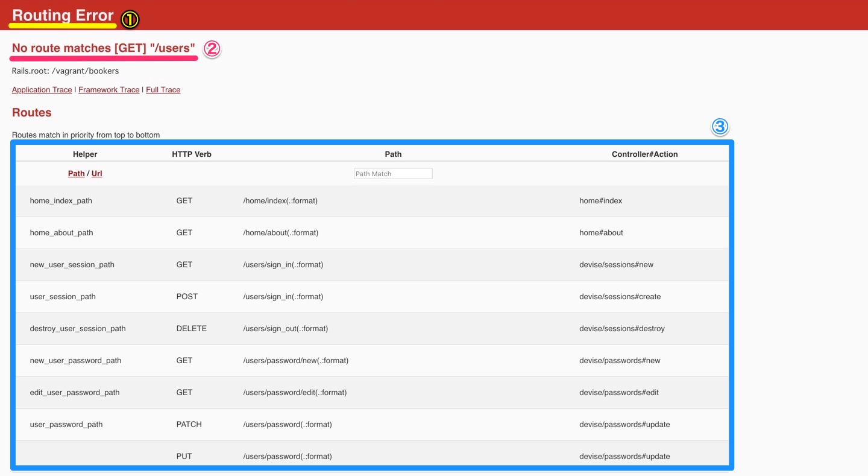The height and width of the screenshot is (476, 868).
Task: Open the Application Trace link
Action: (x=42, y=89)
